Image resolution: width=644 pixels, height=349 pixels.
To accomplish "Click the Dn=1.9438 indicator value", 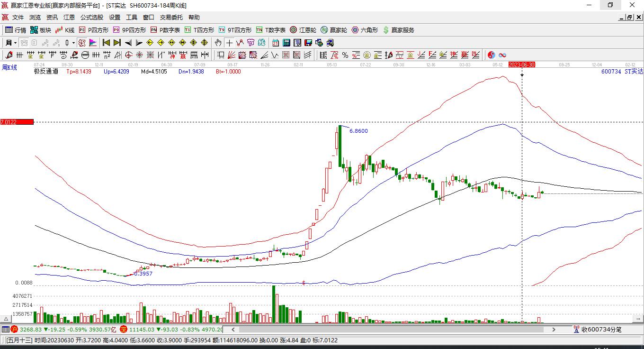I will [191, 72].
